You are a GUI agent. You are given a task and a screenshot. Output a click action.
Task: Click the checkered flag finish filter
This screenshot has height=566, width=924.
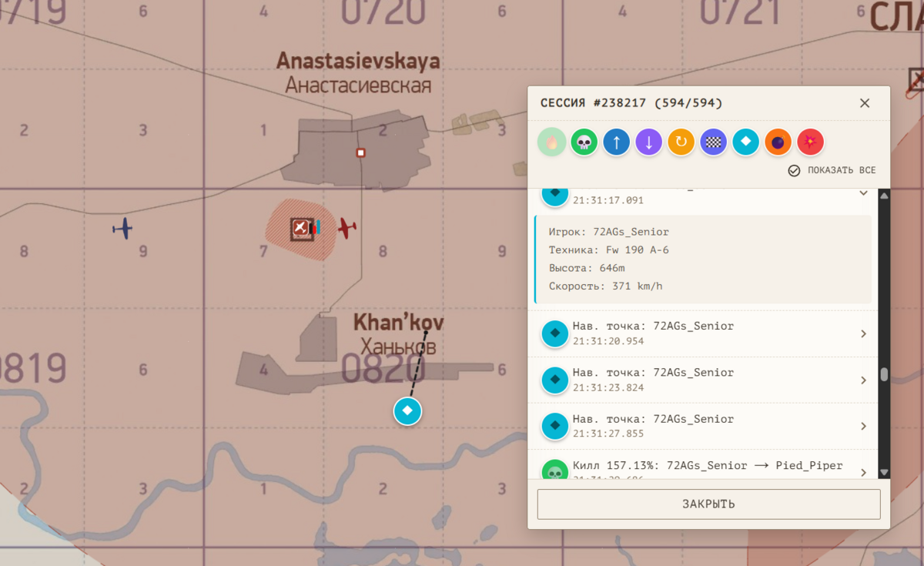tap(714, 142)
